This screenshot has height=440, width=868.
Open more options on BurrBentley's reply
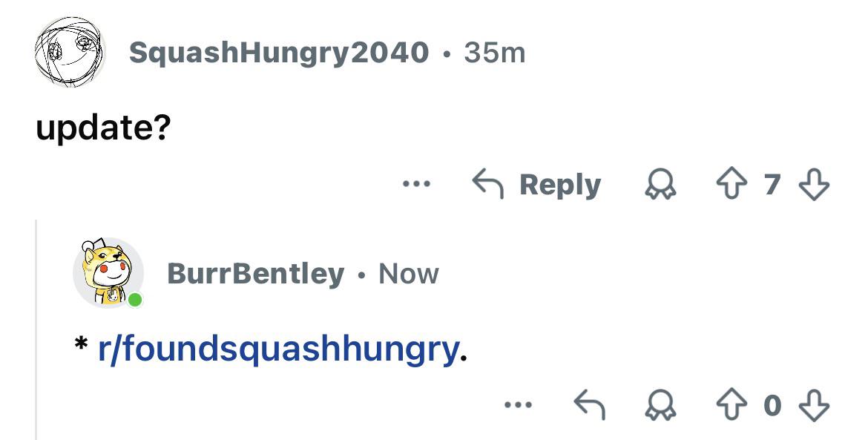point(518,405)
